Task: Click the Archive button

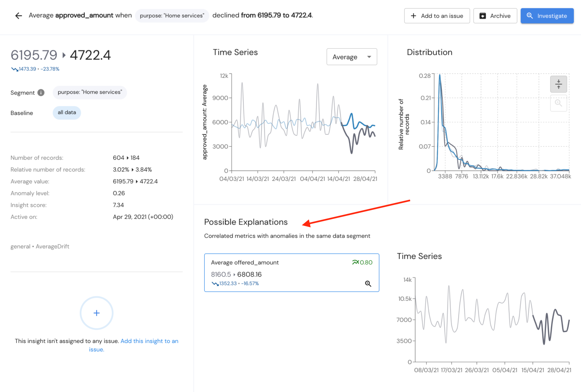Action: (495, 16)
